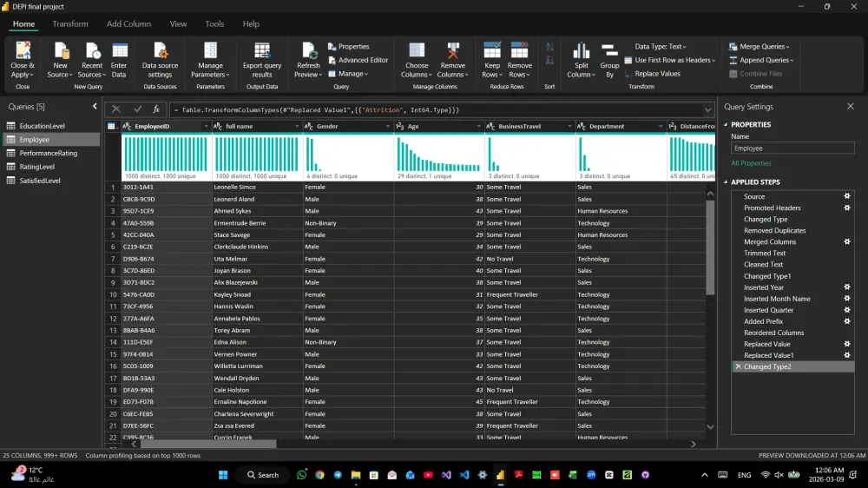Click the taskbar Search box

click(263, 475)
